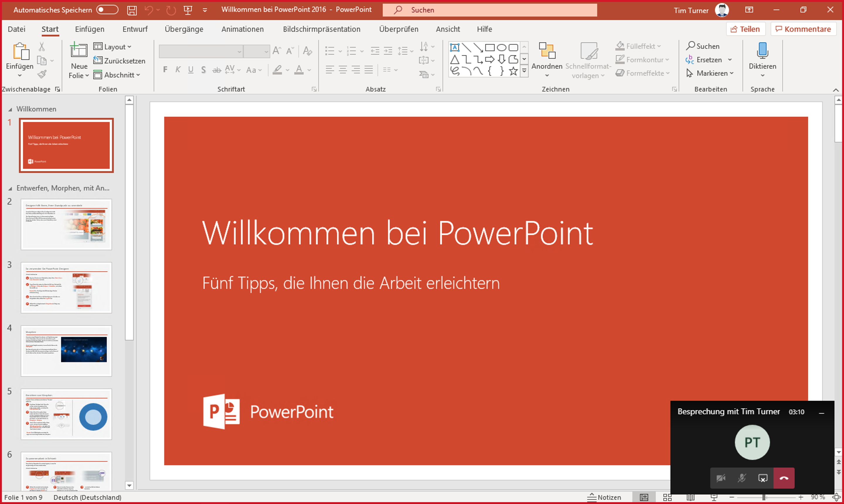Expand the shapes gallery more arrow

(524, 71)
